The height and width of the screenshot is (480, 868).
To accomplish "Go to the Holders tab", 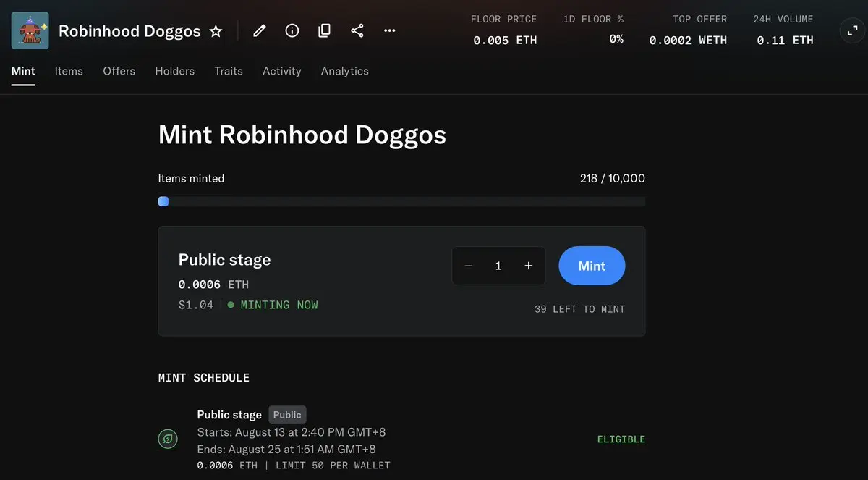I will (175, 71).
